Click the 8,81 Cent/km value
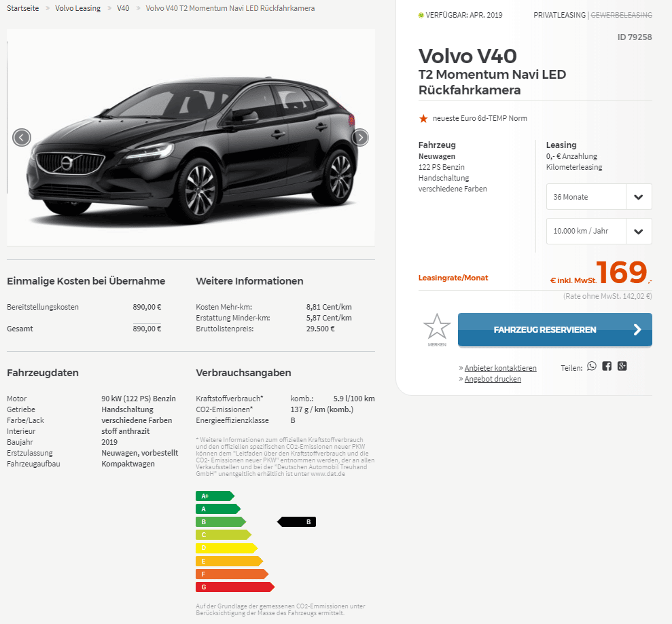 (x=329, y=307)
